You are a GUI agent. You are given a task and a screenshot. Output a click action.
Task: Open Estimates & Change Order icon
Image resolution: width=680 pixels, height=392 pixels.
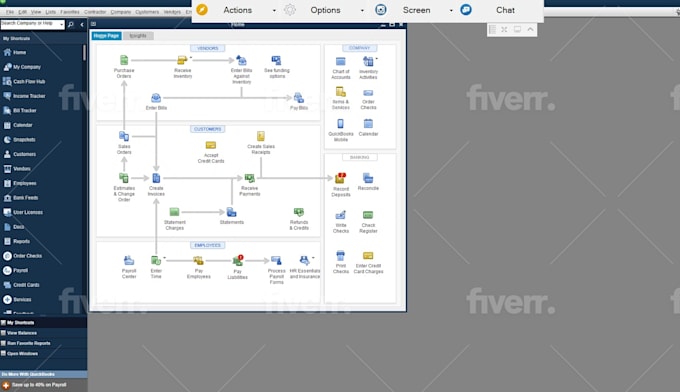[124, 178]
